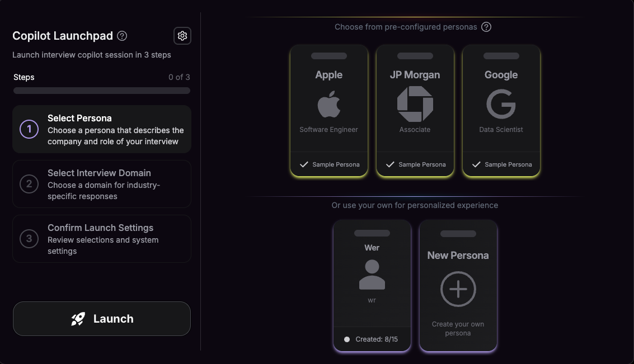Viewport: 634px width, 364px height.
Task: Click the Apple logo icon
Action: pos(328,104)
